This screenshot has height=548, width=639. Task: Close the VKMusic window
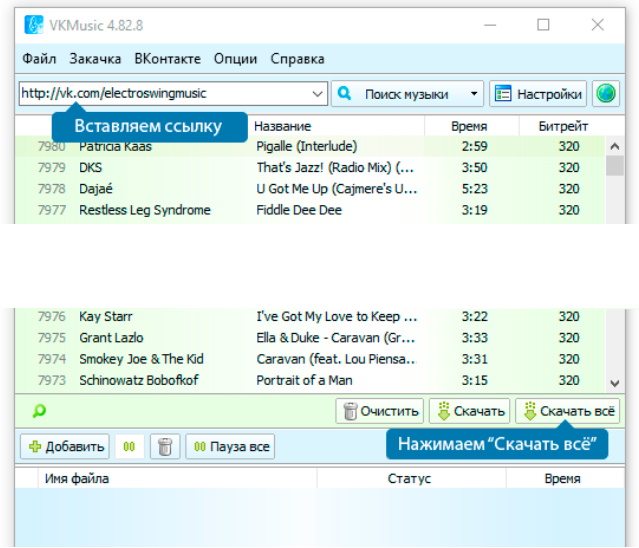point(597,25)
